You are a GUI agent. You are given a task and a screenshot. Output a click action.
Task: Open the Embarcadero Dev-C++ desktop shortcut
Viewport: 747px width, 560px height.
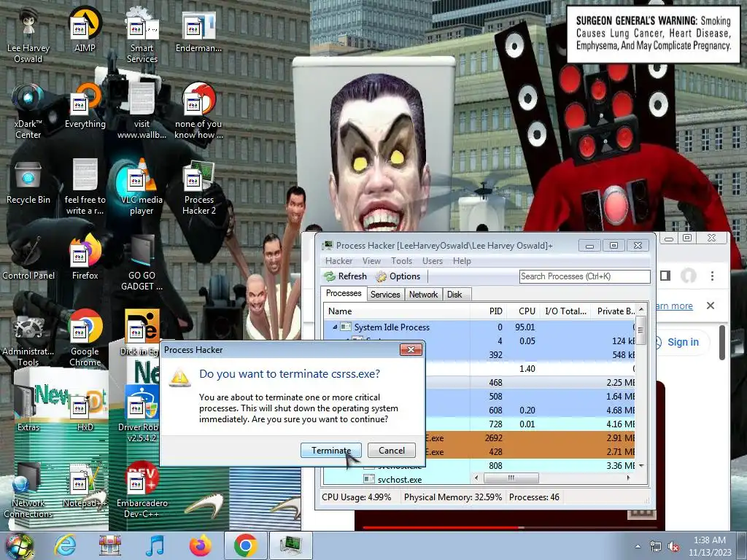tap(142, 491)
